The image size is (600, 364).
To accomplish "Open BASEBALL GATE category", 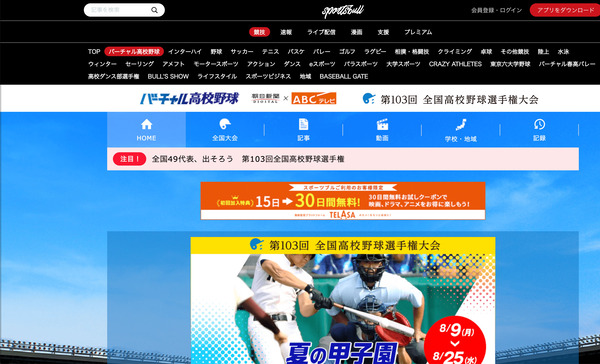I will [344, 76].
